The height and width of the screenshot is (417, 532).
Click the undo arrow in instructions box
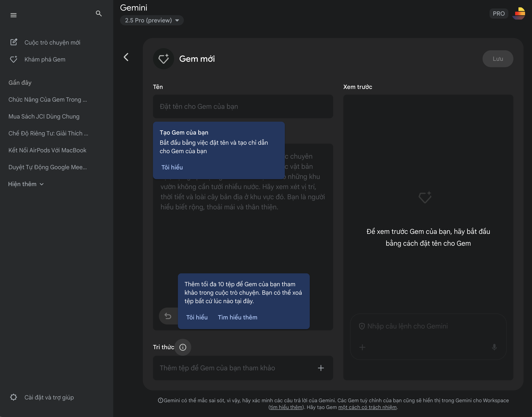tap(168, 316)
